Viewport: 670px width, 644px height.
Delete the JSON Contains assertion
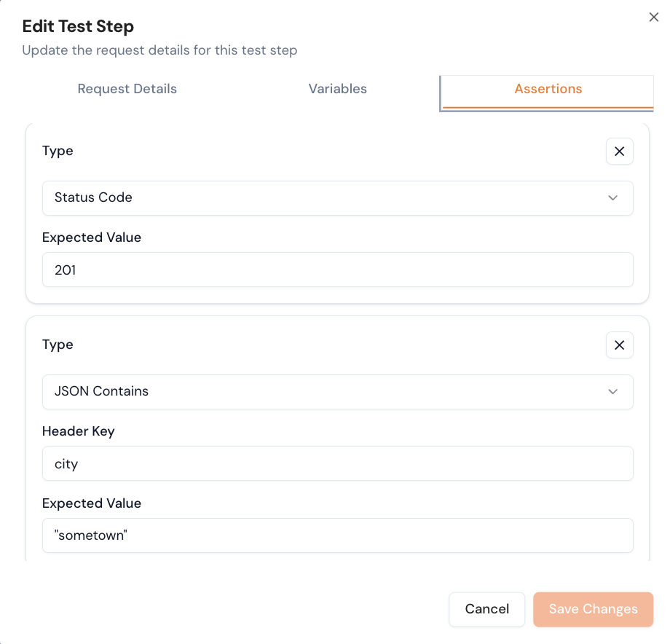pyautogui.click(x=619, y=345)
